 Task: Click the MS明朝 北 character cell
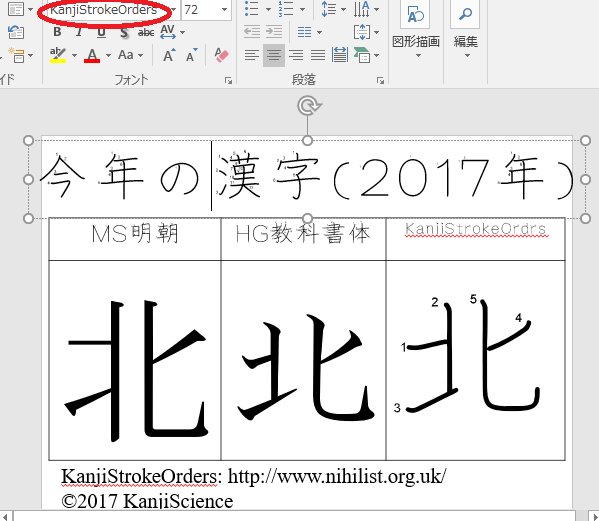coord(135,361)
